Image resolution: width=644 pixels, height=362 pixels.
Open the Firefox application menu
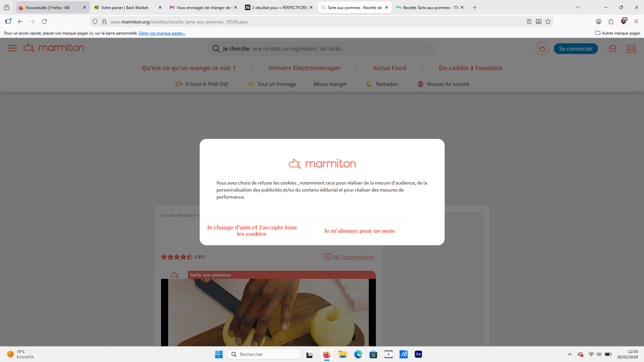636,22
